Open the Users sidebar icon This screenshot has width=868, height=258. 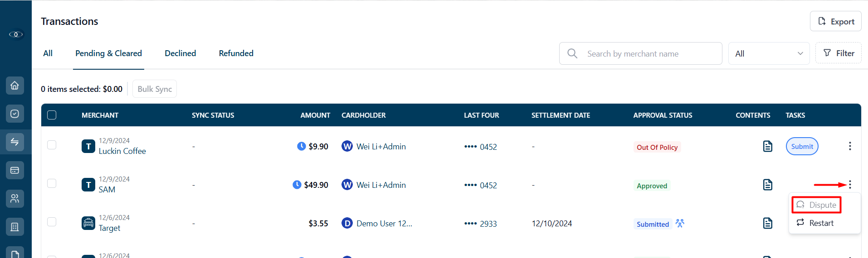coord(15,198)
